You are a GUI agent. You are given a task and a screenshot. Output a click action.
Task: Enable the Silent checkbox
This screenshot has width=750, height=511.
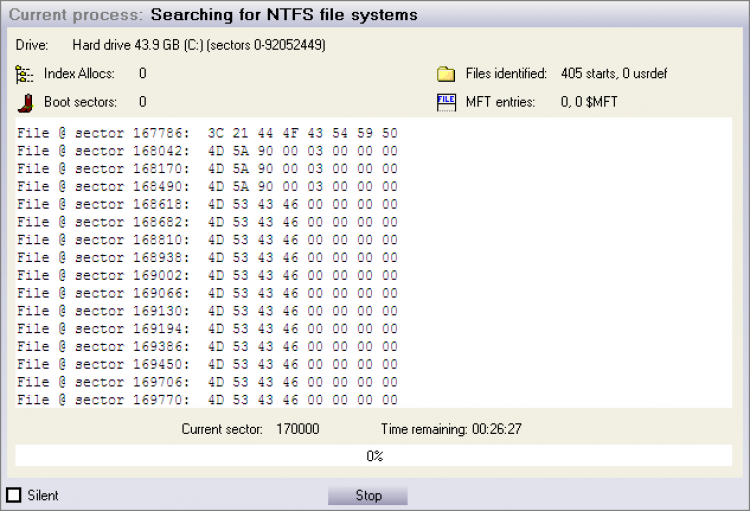(x=14, y=495)
